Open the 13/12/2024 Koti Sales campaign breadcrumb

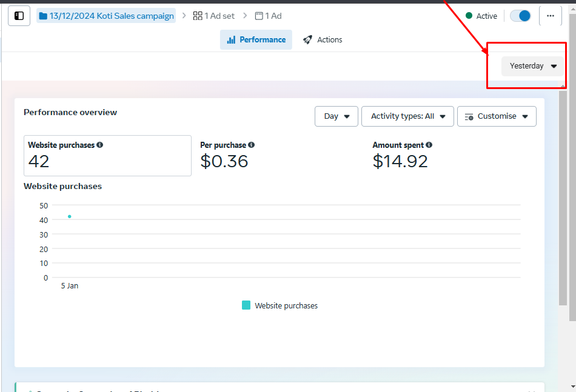(106, 16)
